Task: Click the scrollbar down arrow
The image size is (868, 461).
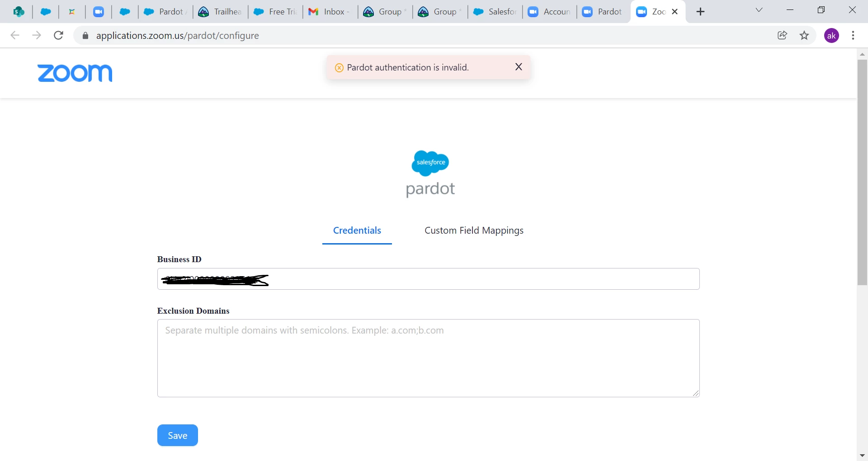Action: point(862,456)
